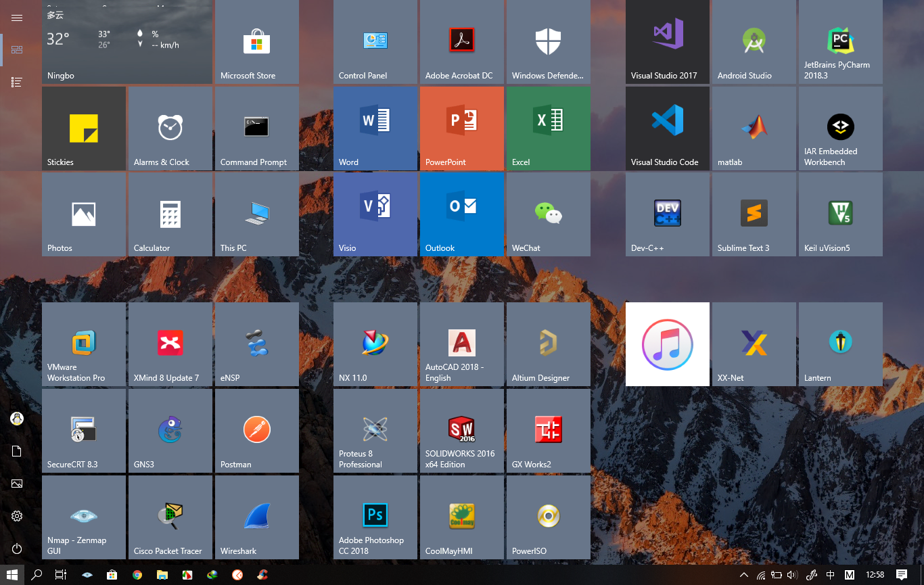
Task: Open the GNS3 tile
Action: tap(170, 431)
